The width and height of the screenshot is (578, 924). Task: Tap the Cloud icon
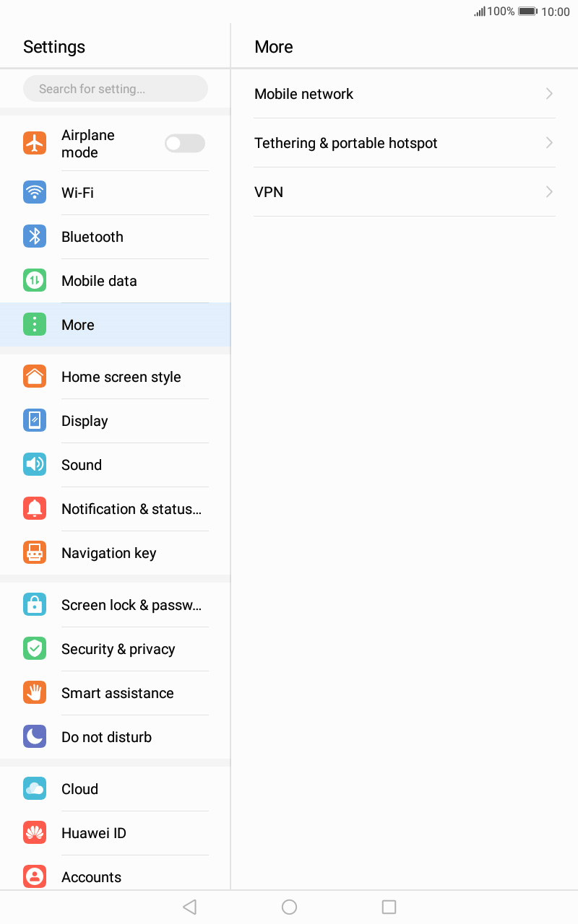point(35,789)
